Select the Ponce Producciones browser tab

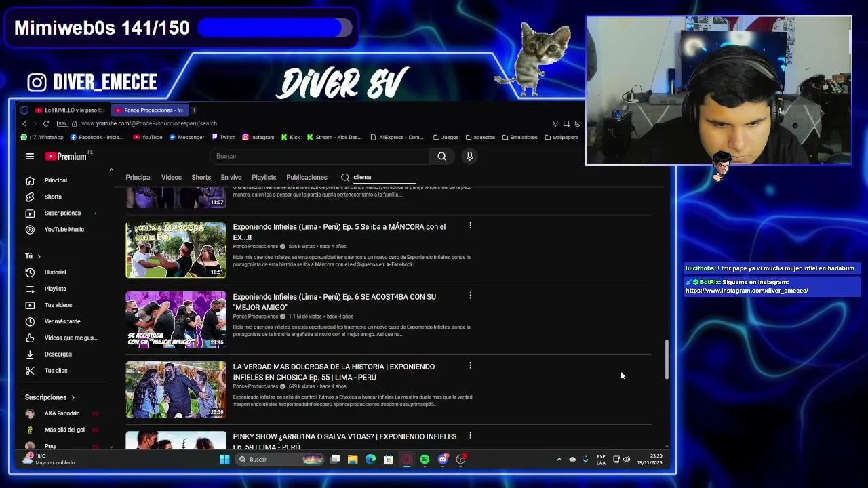tap(149, 110)
